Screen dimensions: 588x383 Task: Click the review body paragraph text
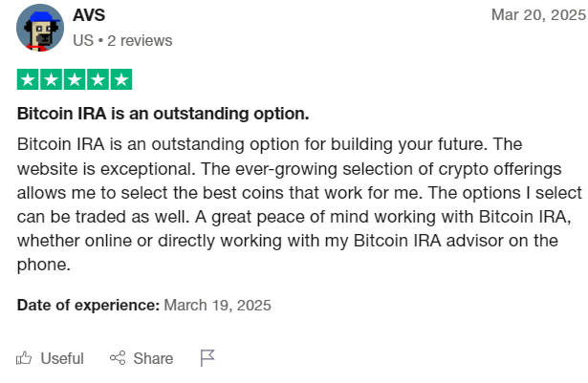pos(299,204)
